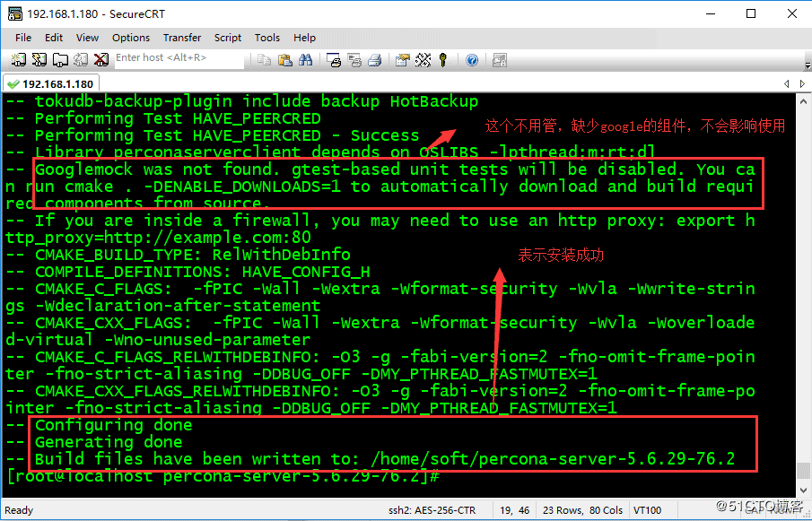The height and width of the screenshot is (521, 812).
Task: Select the Quick Connect icon
Action: (38, 60)
